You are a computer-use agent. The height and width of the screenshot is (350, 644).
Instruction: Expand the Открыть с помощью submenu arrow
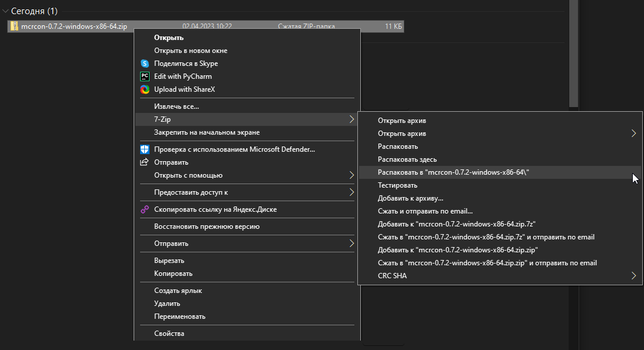[351, 175]
